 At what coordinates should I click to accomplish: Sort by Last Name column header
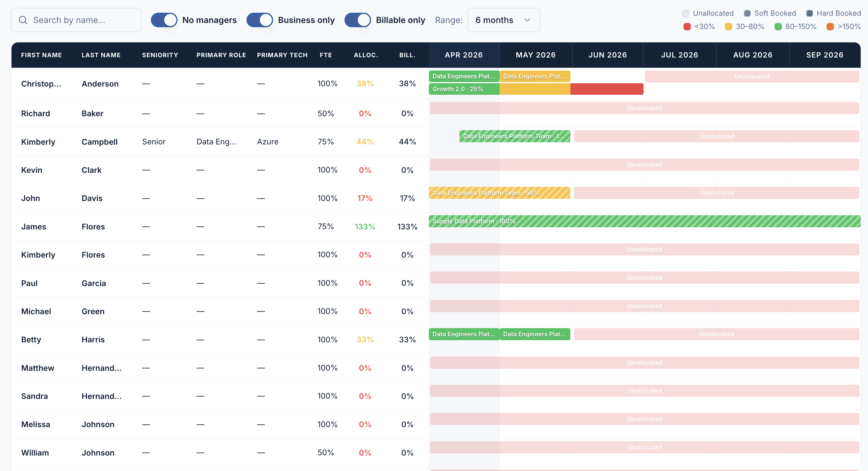pyautogui.click(x=101, y=55)
